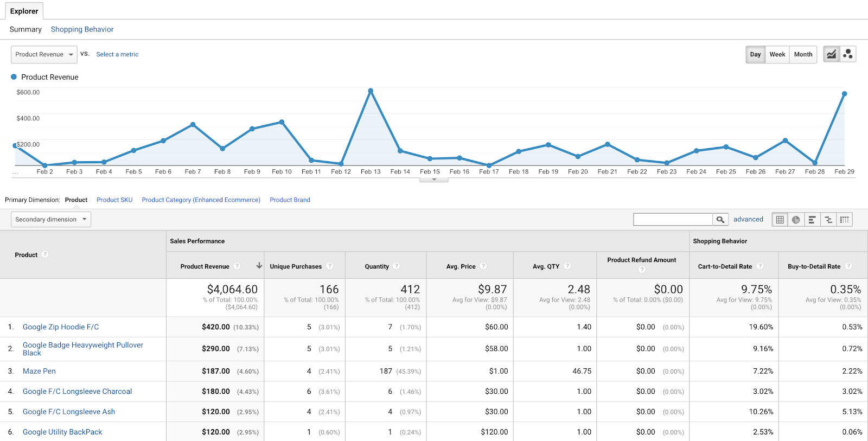The width and height of the screenshot is (868, 441).
Task: Sort table by Quantity column header
Action: tap(376, 266)
